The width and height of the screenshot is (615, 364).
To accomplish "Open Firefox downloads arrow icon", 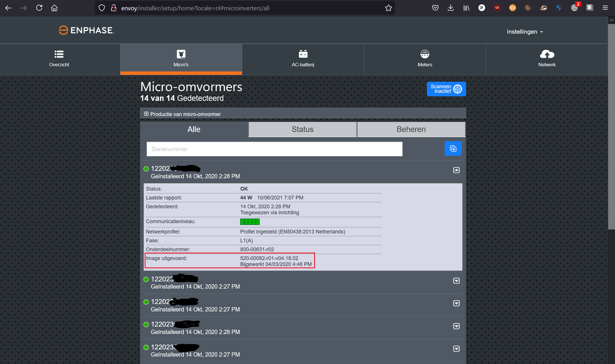I will point(451,8).
